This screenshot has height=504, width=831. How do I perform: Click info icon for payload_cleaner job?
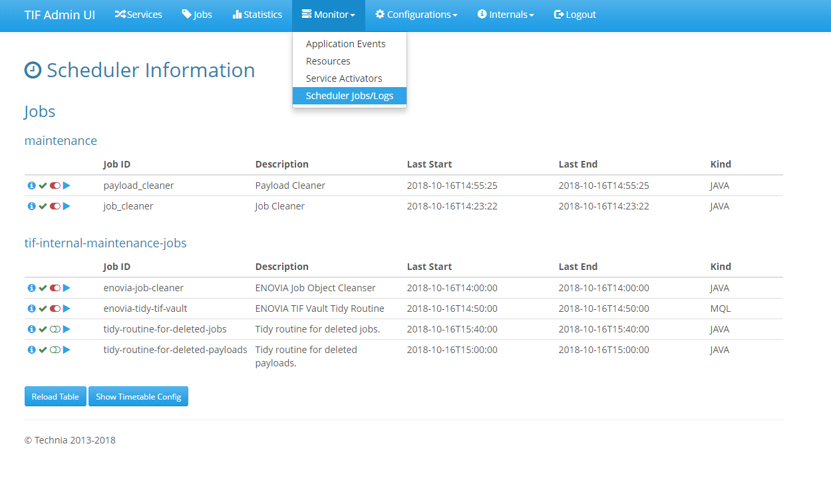pos(31,186)
